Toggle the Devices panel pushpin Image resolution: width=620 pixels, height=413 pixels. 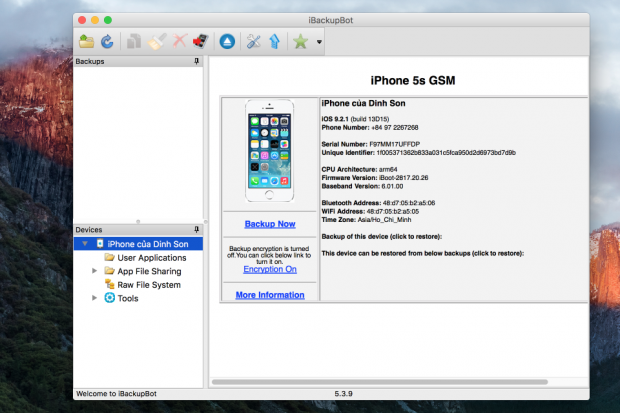(x=197, y=230)
